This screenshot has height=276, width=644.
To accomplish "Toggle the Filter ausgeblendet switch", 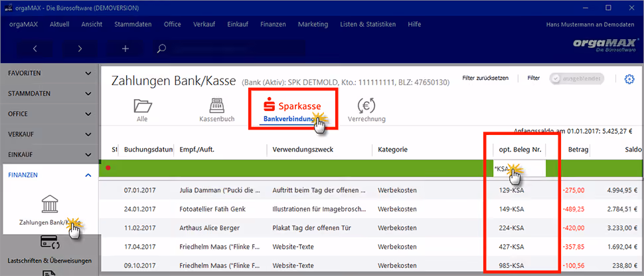I will point(577,78).
